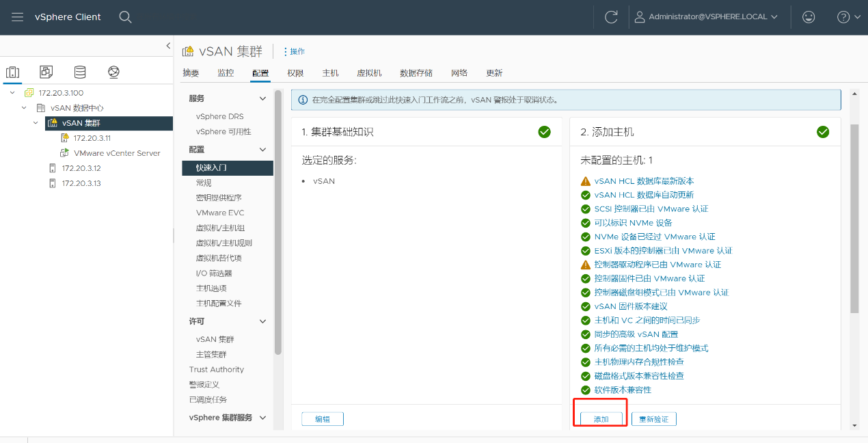Image resolution: width=868 pixels, height=443 pixels.
Task: Click the vCenter icon for 172.20.3.100
Action: (x=29, y=93)
